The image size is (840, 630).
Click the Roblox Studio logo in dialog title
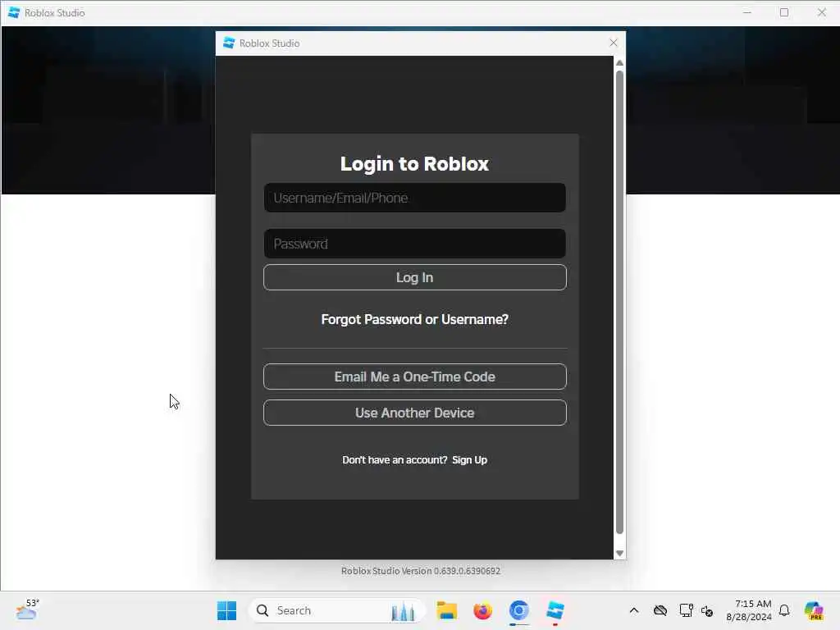[229, 43]
